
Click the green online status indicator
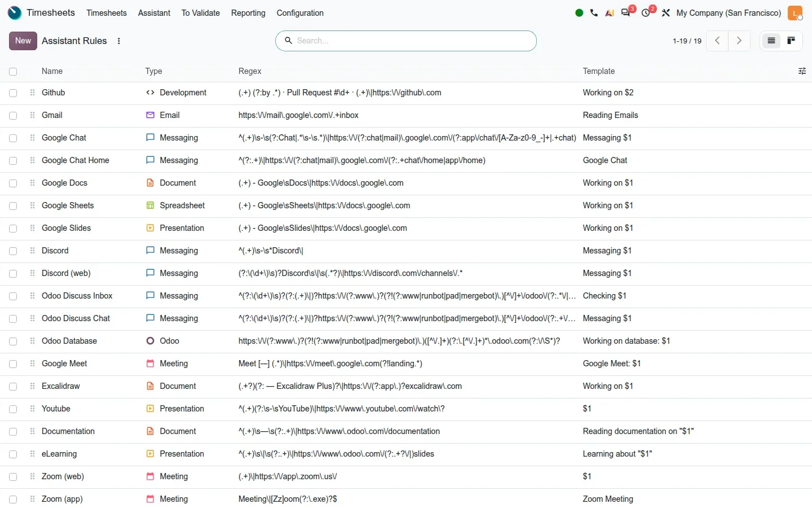point(579,12)
